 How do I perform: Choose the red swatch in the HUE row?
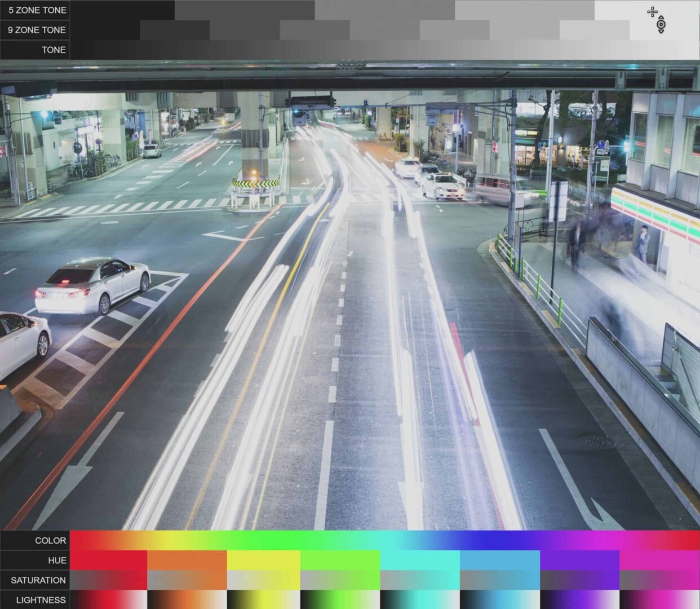pos(108,560)
